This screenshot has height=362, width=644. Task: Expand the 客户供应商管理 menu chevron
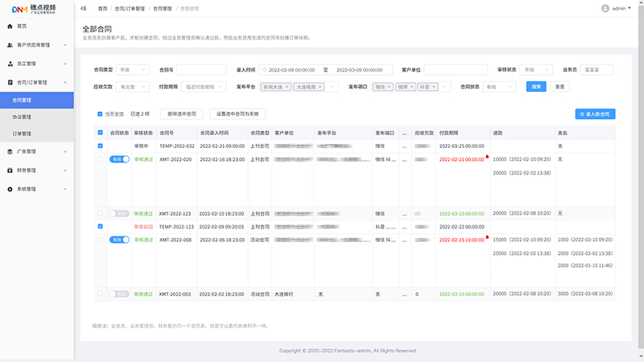pos(65,45)
